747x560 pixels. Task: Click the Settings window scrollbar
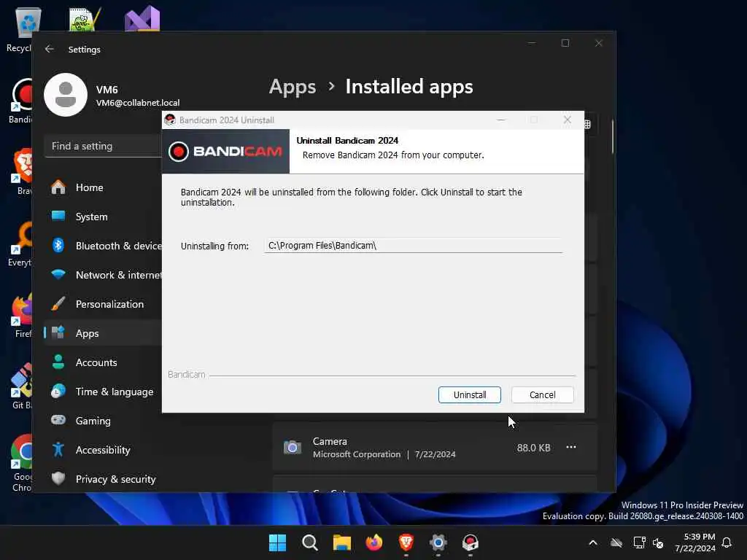click(x=612, y=136)
